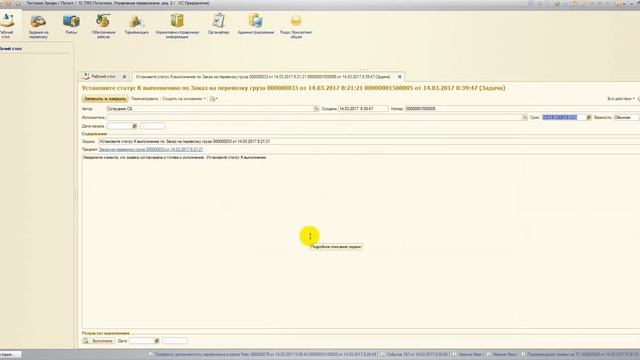Click result Дата field at bottom

click(142, 341)
